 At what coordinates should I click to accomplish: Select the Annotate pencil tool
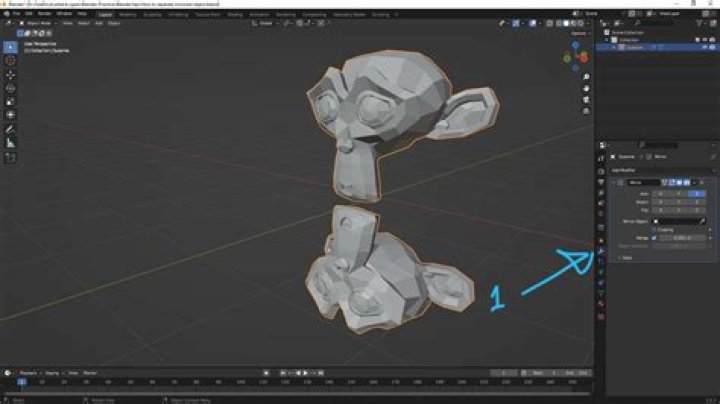click(11, 129)
